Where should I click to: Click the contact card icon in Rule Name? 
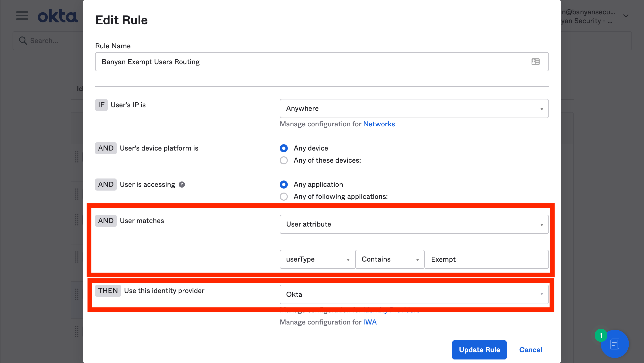click(535, 62)
